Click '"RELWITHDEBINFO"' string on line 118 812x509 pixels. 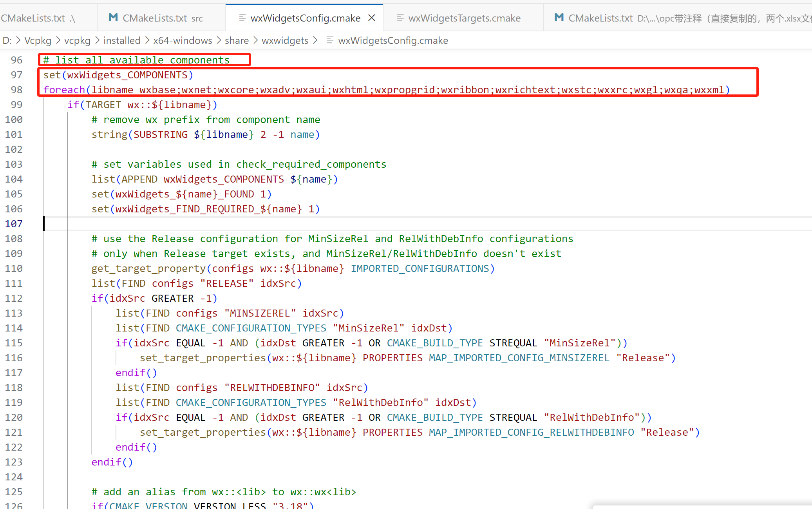[x=272, y=388]
